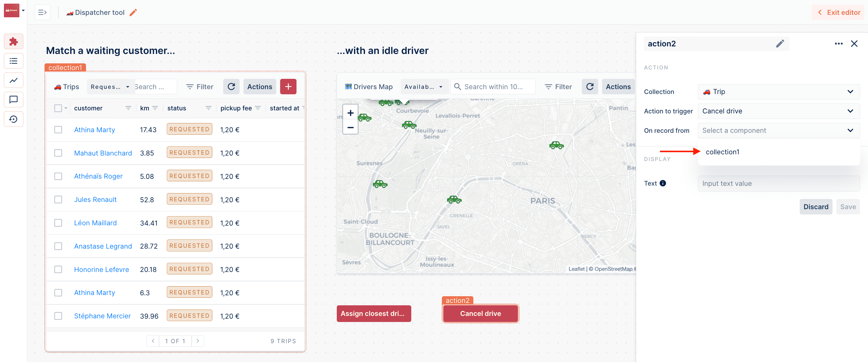Refresh the Trips collection

(x=231, y=87)
